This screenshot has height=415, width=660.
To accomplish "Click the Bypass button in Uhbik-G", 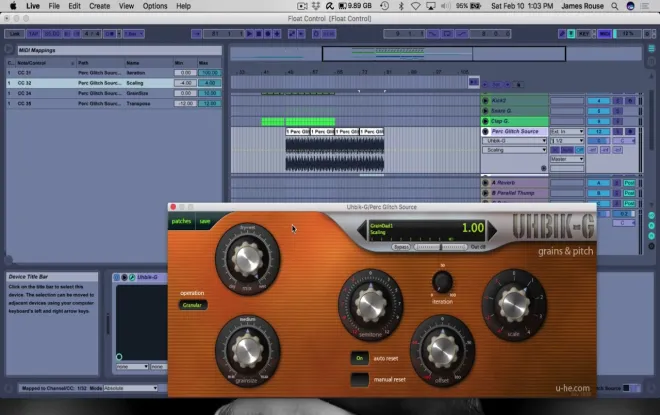I will click(x=401, y=247).
